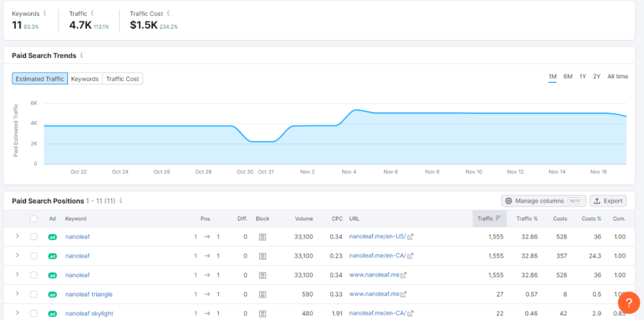Select the 1M time range
This screenshot has height=320, width=644.
pyautogui.click(x=552, y=76)
